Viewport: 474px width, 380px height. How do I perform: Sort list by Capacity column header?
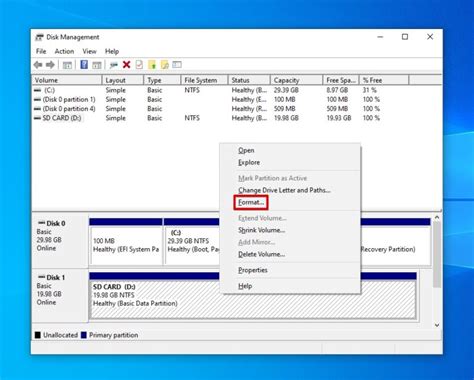pyautogui.click(x=296, y=80)
